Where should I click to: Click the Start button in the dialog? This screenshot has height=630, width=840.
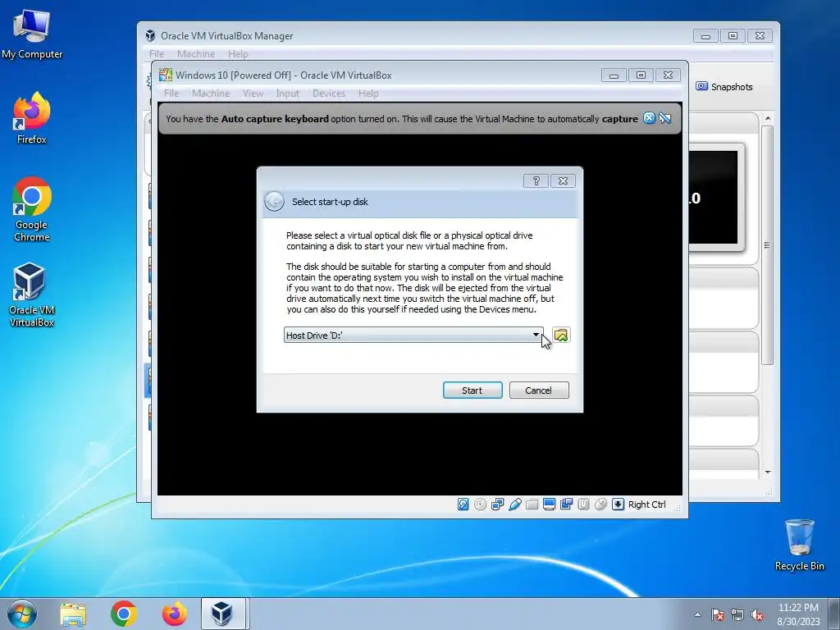click(472, 390)
